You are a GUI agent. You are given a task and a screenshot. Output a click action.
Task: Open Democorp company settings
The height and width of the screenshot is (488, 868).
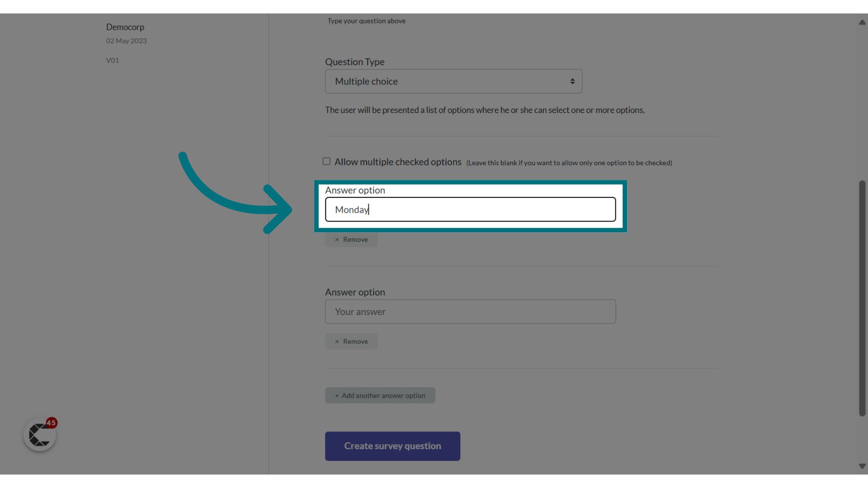click(x=125, y=27)
